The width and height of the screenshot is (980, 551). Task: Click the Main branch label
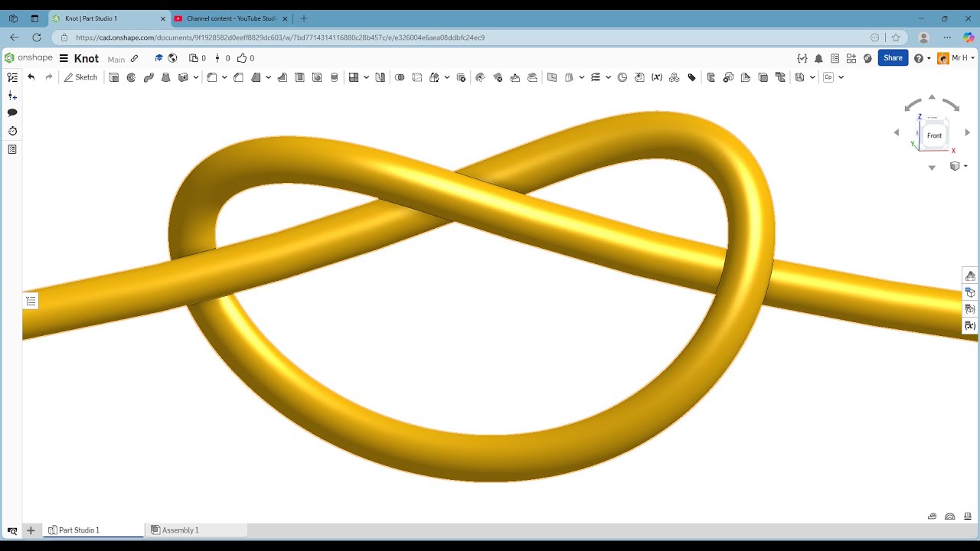(x=116, y=59)
